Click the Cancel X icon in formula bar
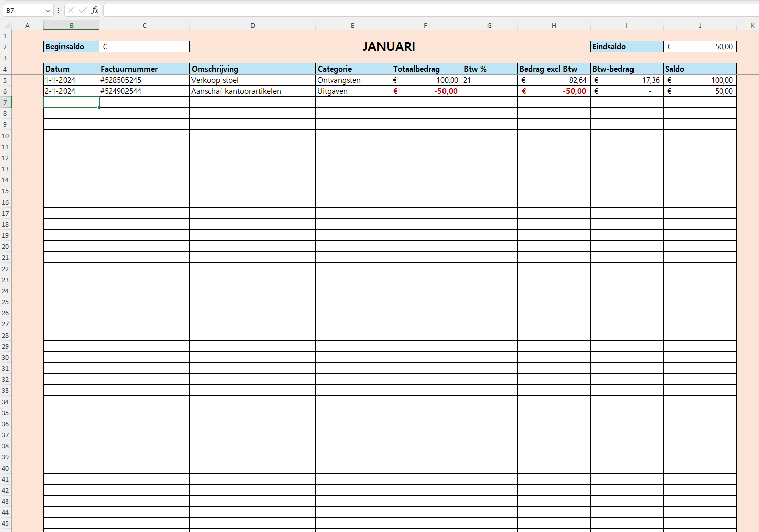 click(x=71, y=10)
